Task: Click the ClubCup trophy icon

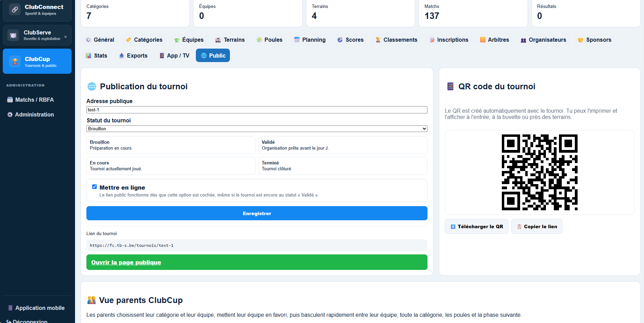Action: click(15, 61)
